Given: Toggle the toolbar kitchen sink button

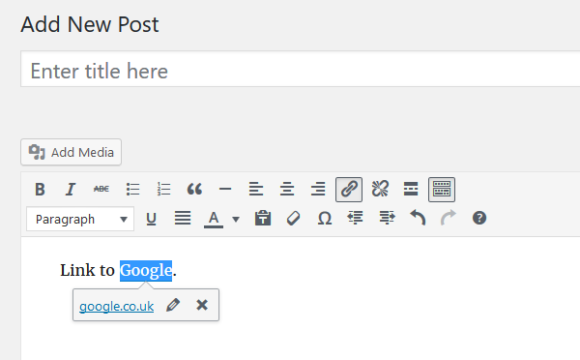Looking at the screenshot, I should click(x=442, y=189).
